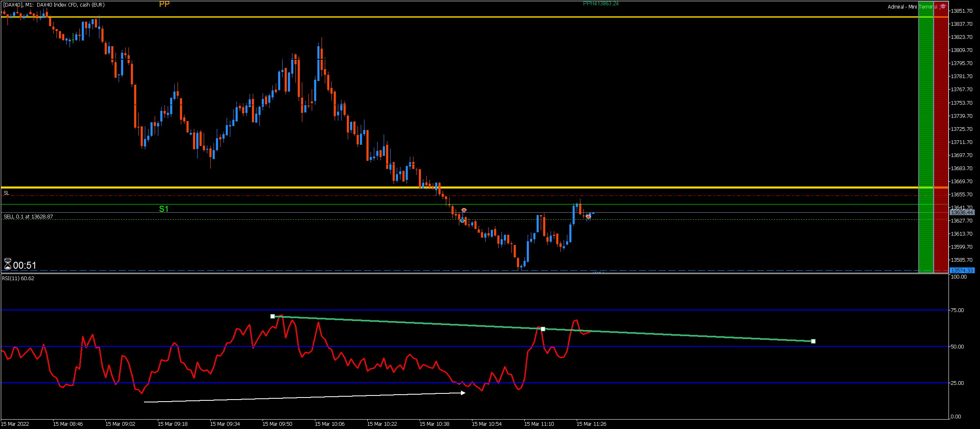Click the '13725.70' price scale value
980x429 pixels.
(x=961, y=129)
